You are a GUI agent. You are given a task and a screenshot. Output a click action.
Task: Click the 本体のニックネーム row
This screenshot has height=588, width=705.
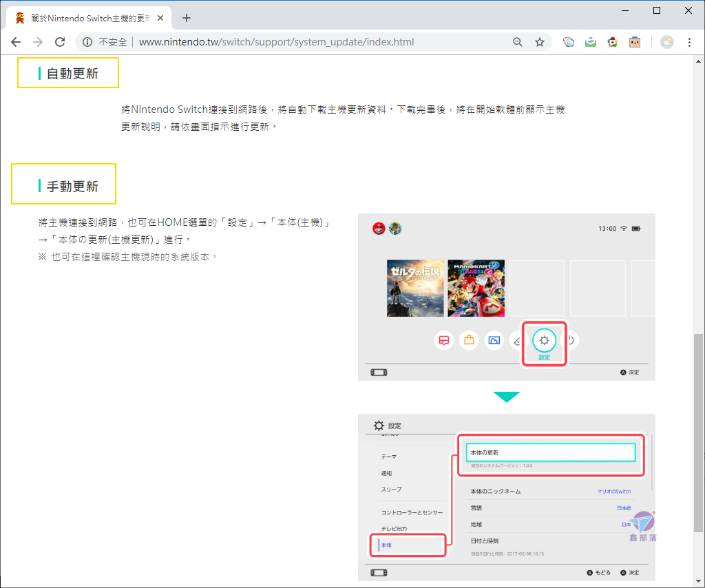tap(551, 492)
